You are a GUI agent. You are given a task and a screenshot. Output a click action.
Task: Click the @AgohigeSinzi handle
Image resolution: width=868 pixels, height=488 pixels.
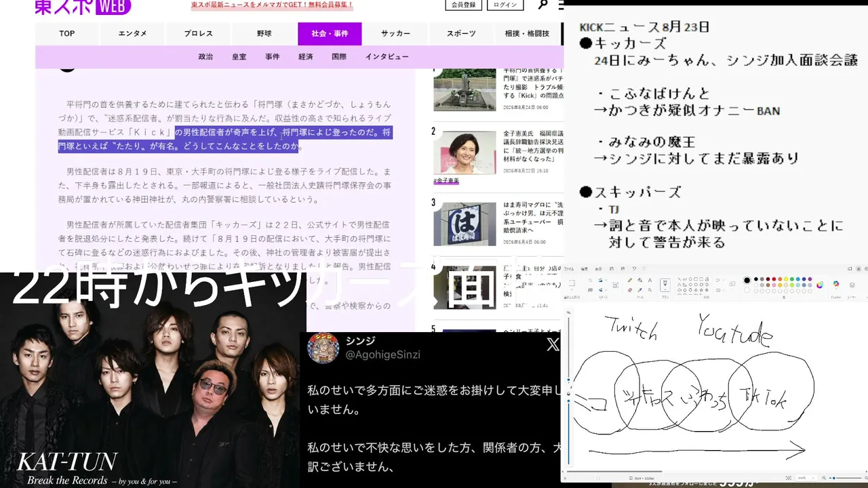pyautogui.click(x=384, y=354)
